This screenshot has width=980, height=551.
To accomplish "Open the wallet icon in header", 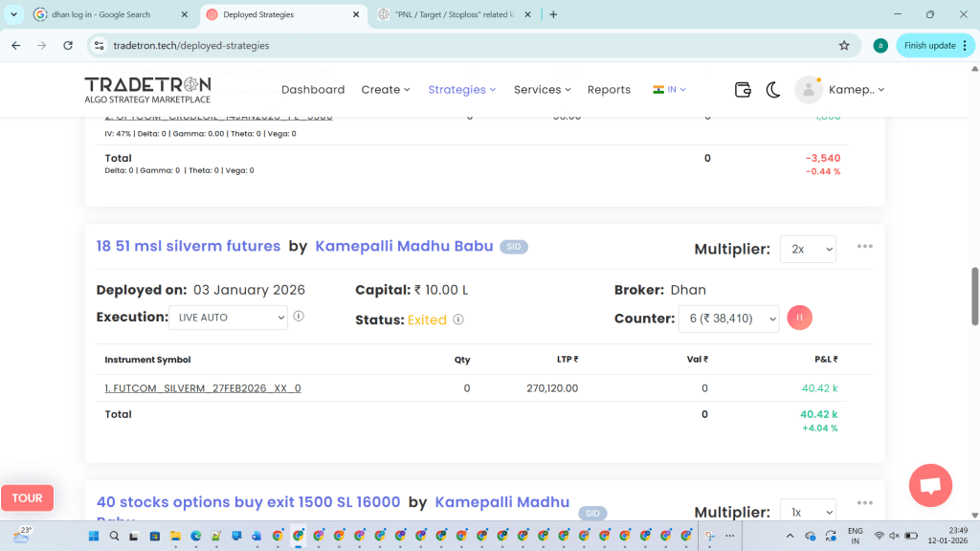I will click(743, 90).
